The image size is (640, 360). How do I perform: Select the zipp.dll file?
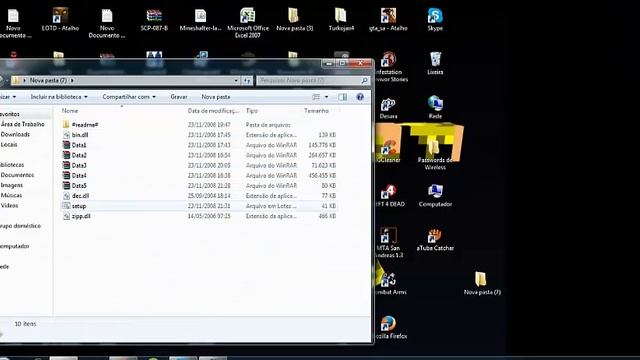pos(199,216)
